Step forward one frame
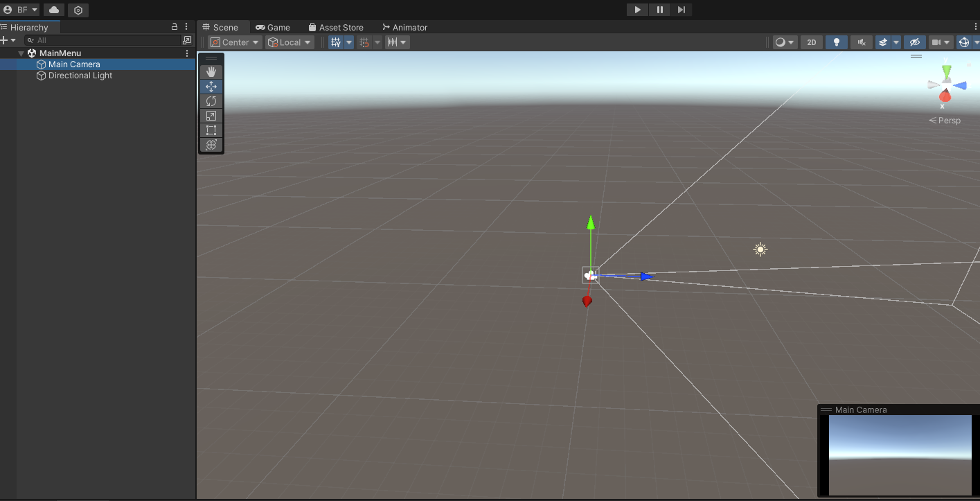The image size is (980, 501). 681,10
